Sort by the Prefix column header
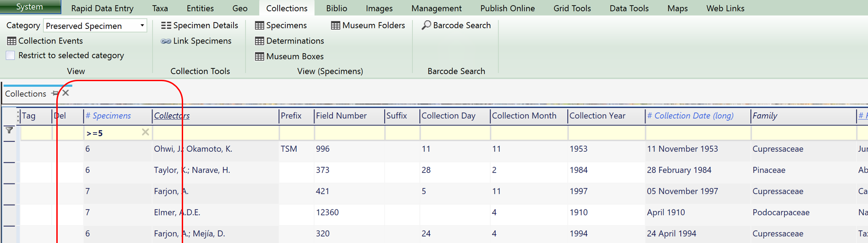The width and height of the screenshot is (868, 243). (296, 116)
